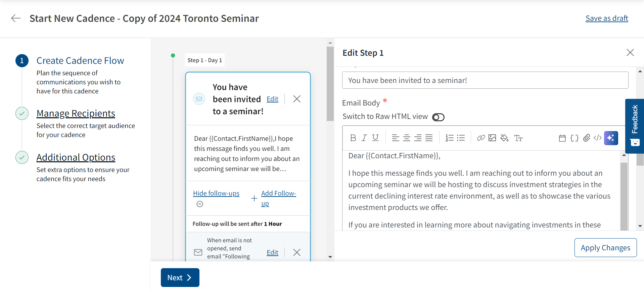Click Apply Changes button

605,248
